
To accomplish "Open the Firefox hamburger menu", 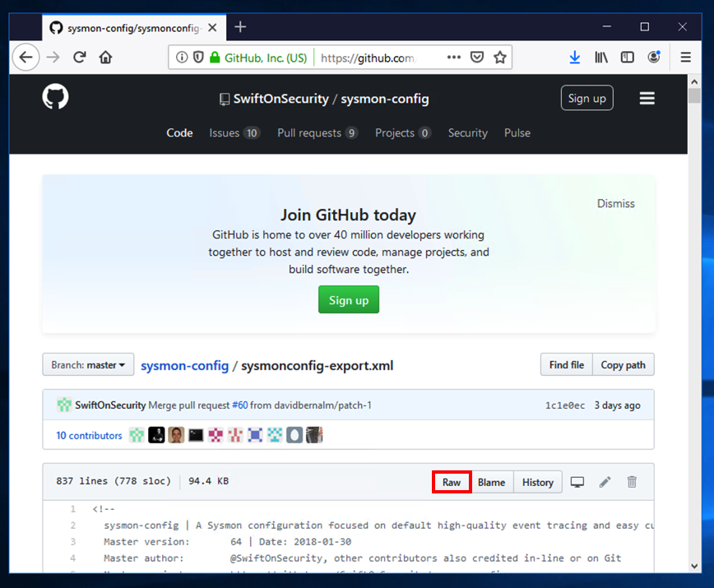I will click(x=685, y=58).
